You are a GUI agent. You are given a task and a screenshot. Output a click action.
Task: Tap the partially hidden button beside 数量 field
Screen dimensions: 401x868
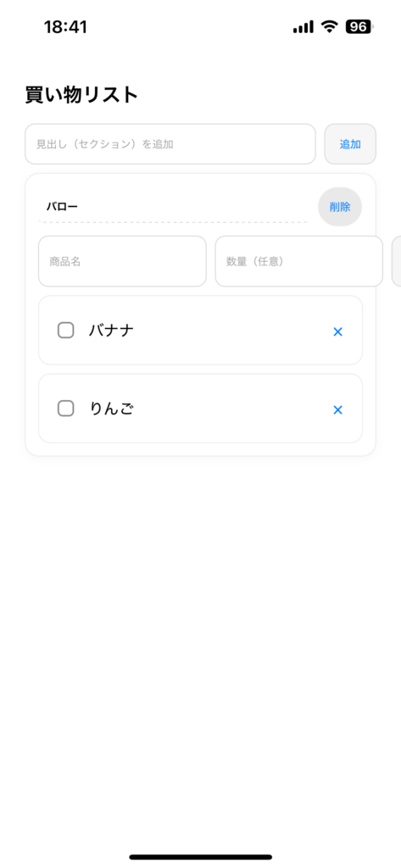coord(396,261)
